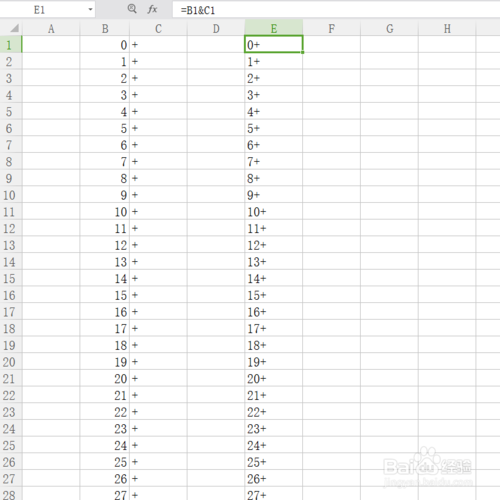Click cell C5 containing plus sign
The height and width of the screenshot is (500, 500).
158,111
